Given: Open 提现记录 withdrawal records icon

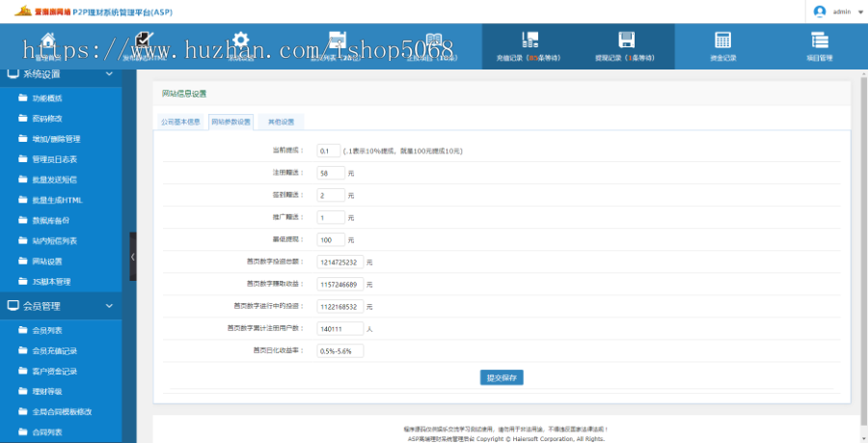Looking at the screenshot, I should click(626, 41).
